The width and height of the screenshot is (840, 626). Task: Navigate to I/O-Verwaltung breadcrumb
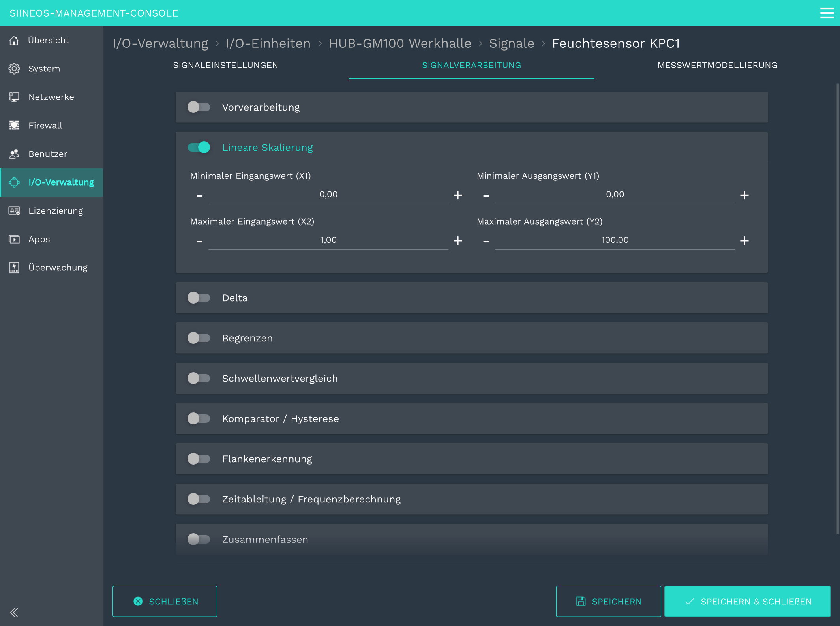160,43
